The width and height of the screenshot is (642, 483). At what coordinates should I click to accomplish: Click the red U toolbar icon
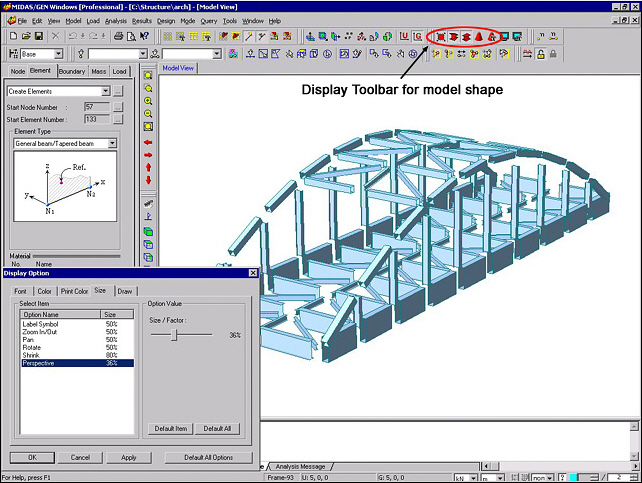pos(404,36)
